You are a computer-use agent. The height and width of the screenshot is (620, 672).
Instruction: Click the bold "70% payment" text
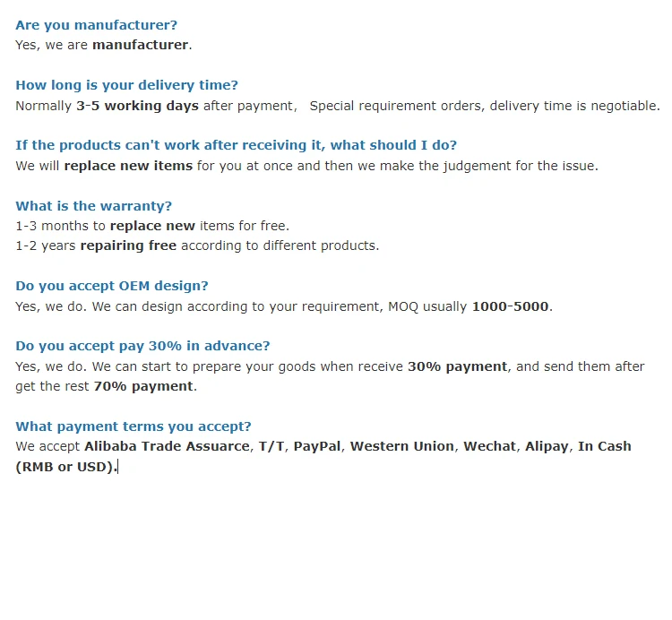tap(142, 386)
